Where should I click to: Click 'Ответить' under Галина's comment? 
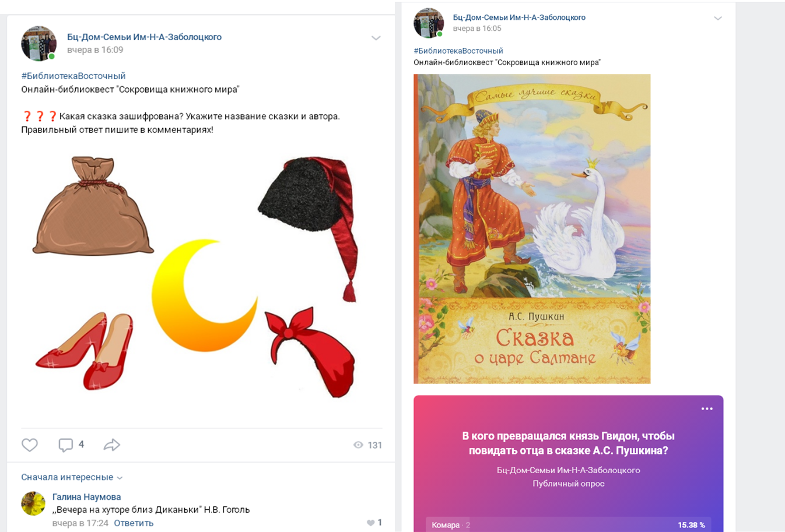(134, 523)
